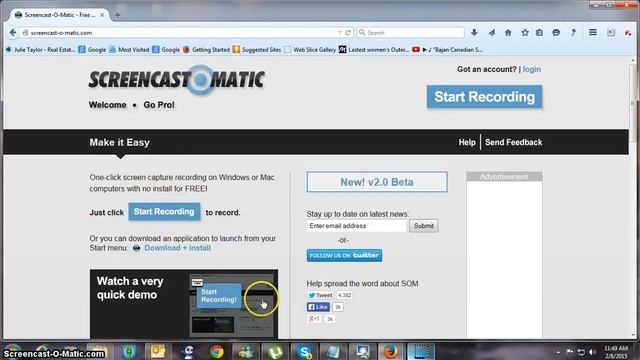This screenshot has width=640, height=360.
Task: Click the Facebook Like button
Action: (318, 307)
